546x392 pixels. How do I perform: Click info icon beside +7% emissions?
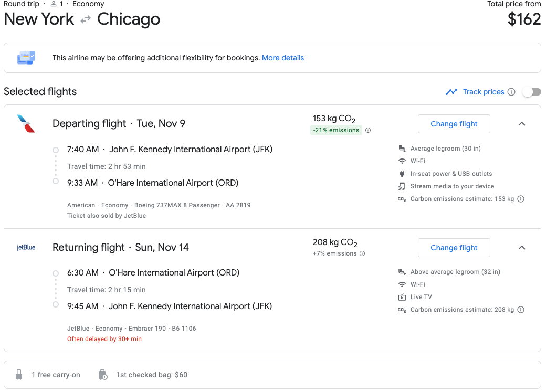(362, 253)
